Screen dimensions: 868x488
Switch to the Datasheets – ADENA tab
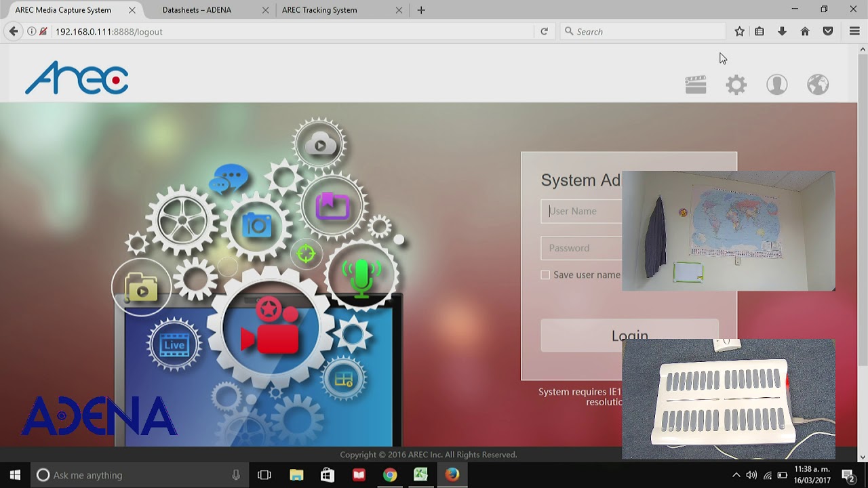coord(197,10)
